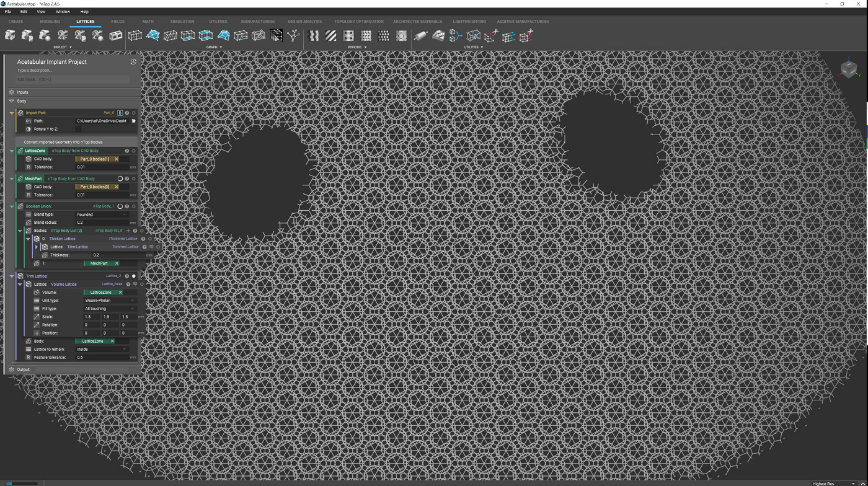The height and width of the screenshot is (486, 868).
Task: Click the first Periodic lattice wave icon
Action: coord(314,36)
